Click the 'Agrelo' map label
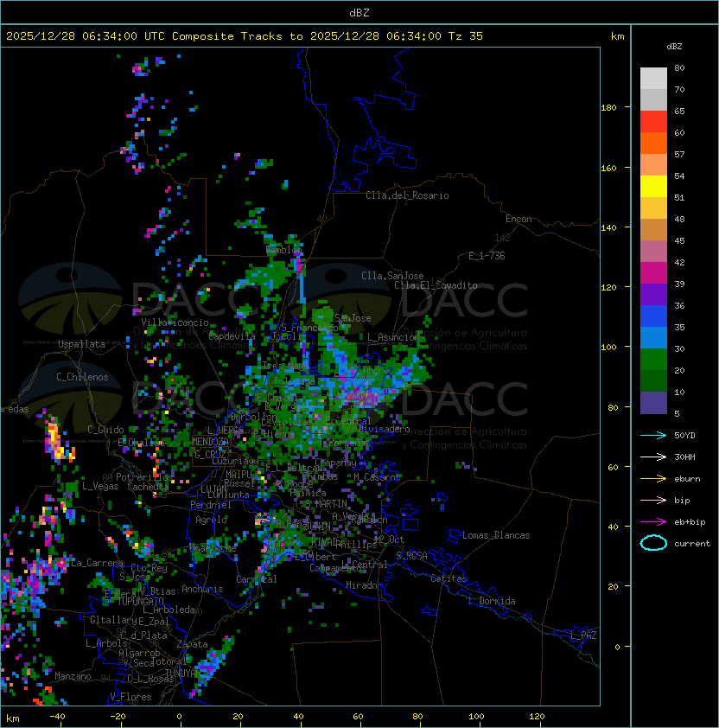Viewport: 719px width, 728px height. (211, 520)
